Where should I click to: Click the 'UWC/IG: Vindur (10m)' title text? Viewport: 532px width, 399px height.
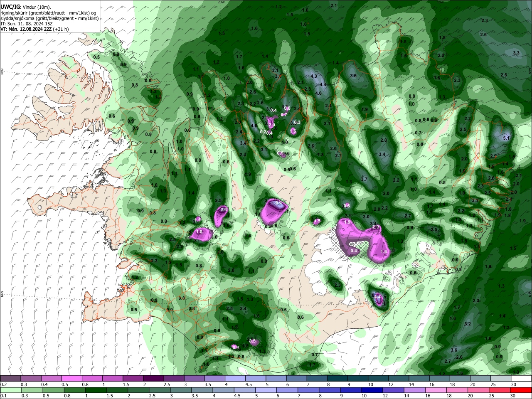pos(25,7)
